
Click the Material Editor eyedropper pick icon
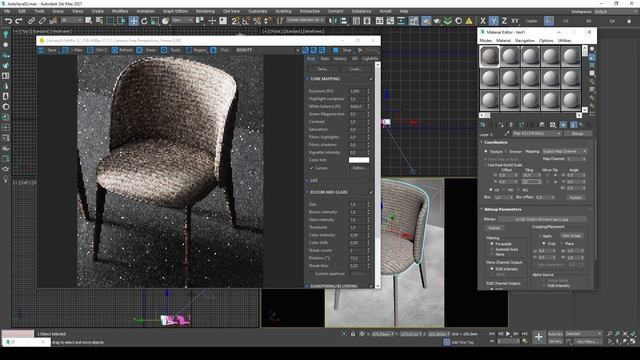coord(507,133)
